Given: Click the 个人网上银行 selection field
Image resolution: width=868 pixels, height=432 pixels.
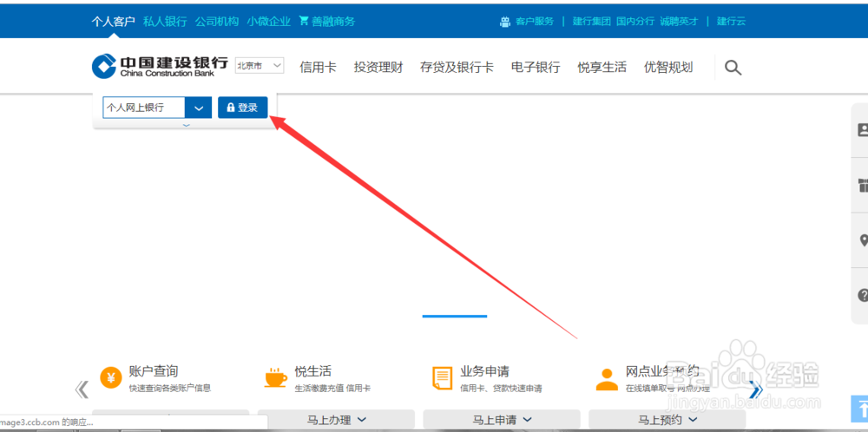Looking at the screenshot, I should point(144,108).
